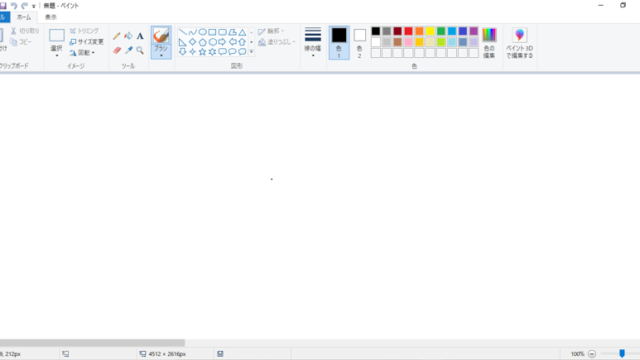Click the horizontal scrollbar thumb

[92, 342]
